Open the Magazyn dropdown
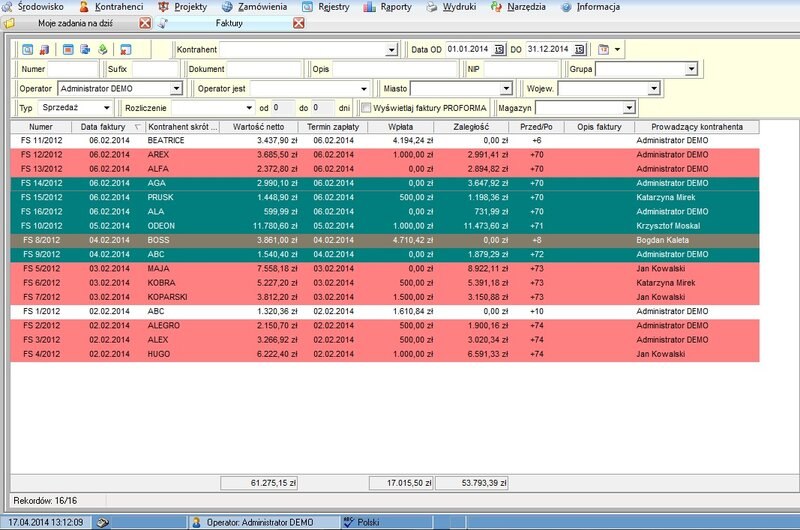Image resolution: width=800 pixels, height=530 pixels. coord(629,108)
